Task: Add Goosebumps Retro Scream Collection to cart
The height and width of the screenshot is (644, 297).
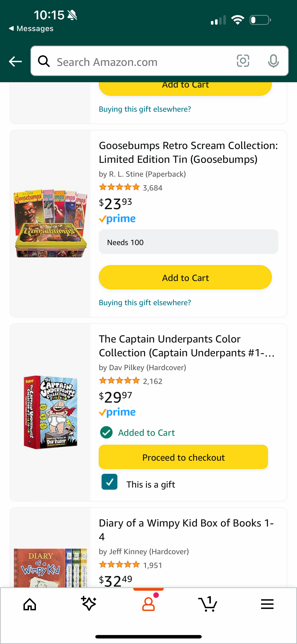Action: [185, 277]
